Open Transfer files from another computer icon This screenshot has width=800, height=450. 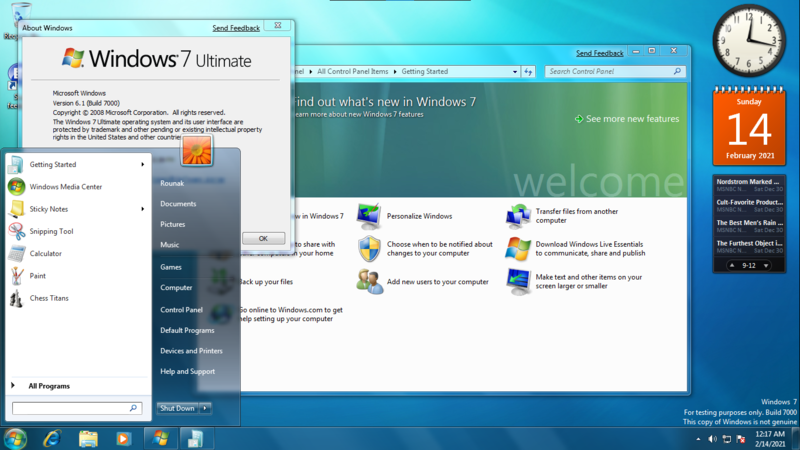pyautogui.click(x=518, y=216)
